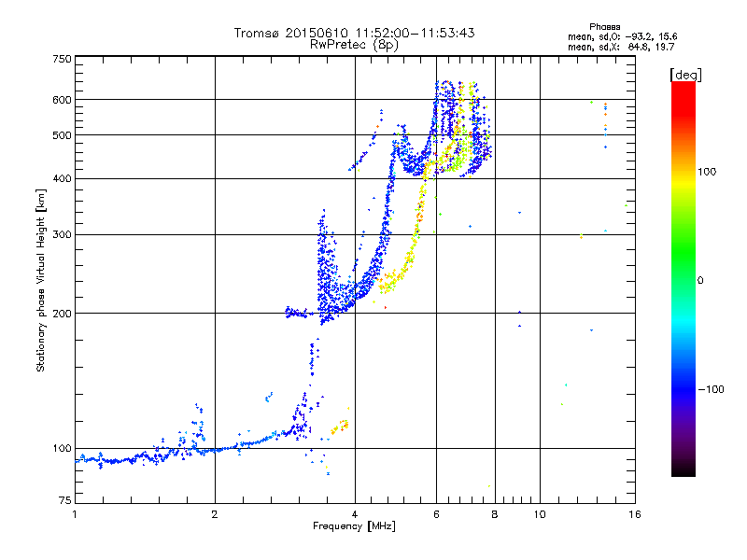Click the phase colorbar gradient
This screenshot has width=747, height=560.
[x=684, y=278]
